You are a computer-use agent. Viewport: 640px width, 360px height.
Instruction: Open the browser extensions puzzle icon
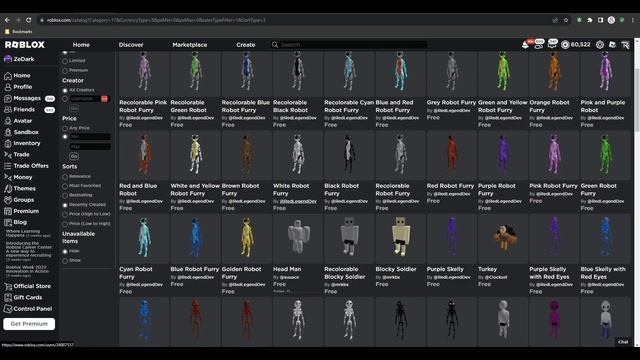[x=590, y=20]
